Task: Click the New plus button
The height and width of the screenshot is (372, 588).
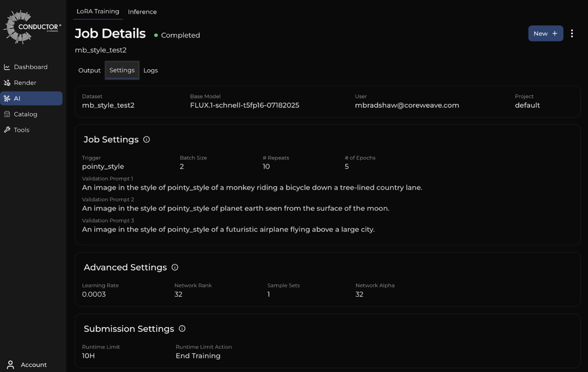Action: point(545,34)
